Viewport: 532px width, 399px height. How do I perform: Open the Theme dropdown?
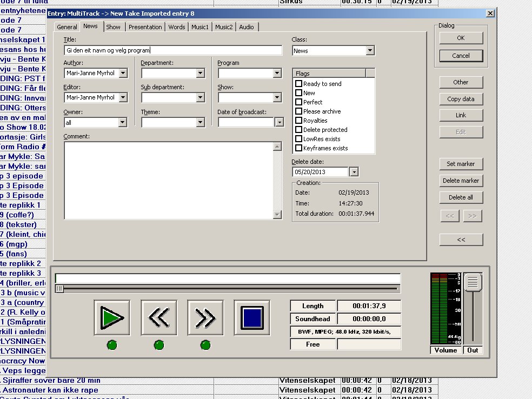[200, 122]
